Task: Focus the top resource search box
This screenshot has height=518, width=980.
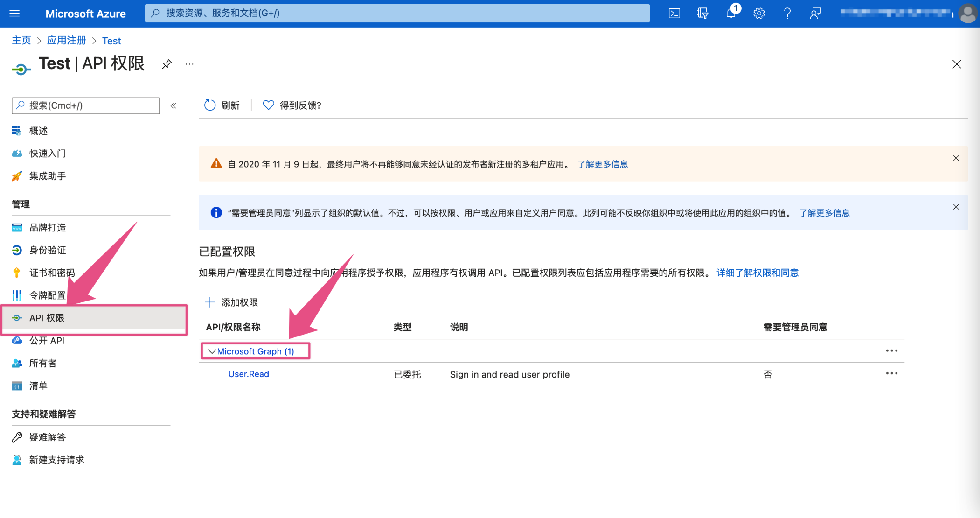Action: (x=396, y=13)
